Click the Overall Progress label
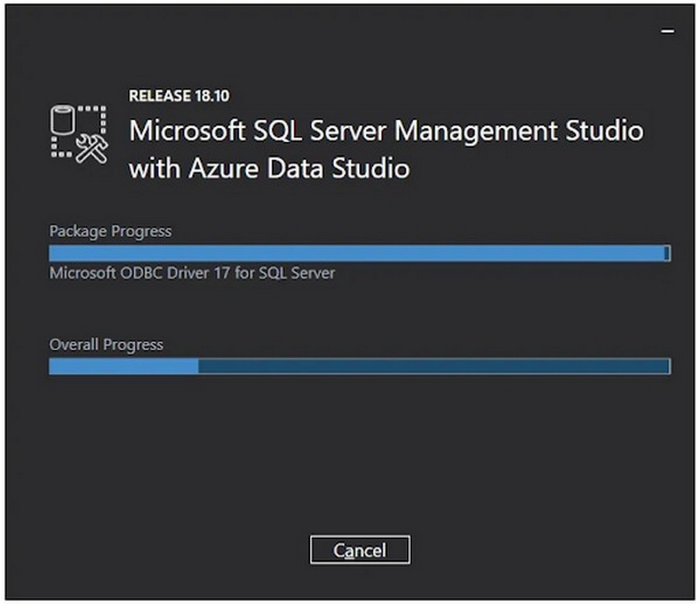700x604 pixels. point(105,345)
